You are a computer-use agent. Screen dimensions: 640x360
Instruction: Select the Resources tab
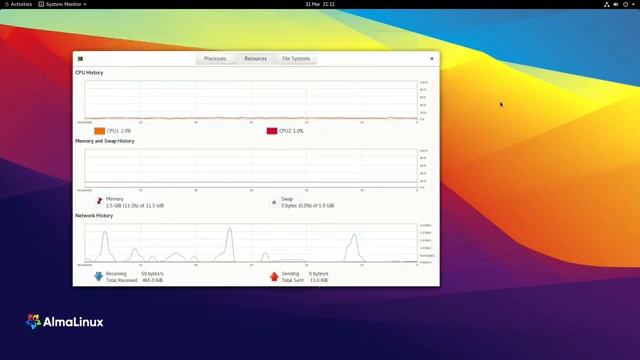click(x=256, y=59)
